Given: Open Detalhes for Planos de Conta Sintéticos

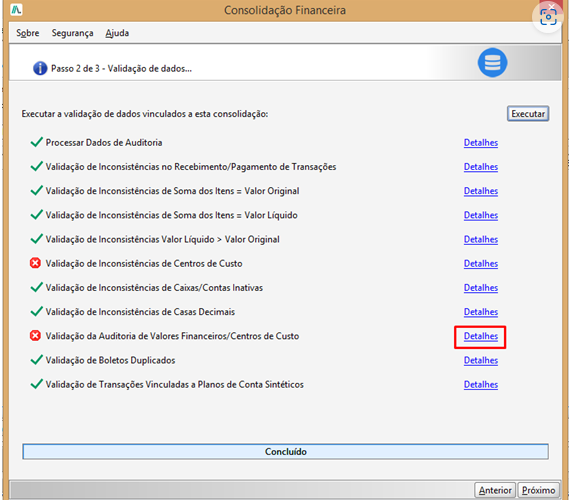Looking at the screenshot, I should (481, 384).
